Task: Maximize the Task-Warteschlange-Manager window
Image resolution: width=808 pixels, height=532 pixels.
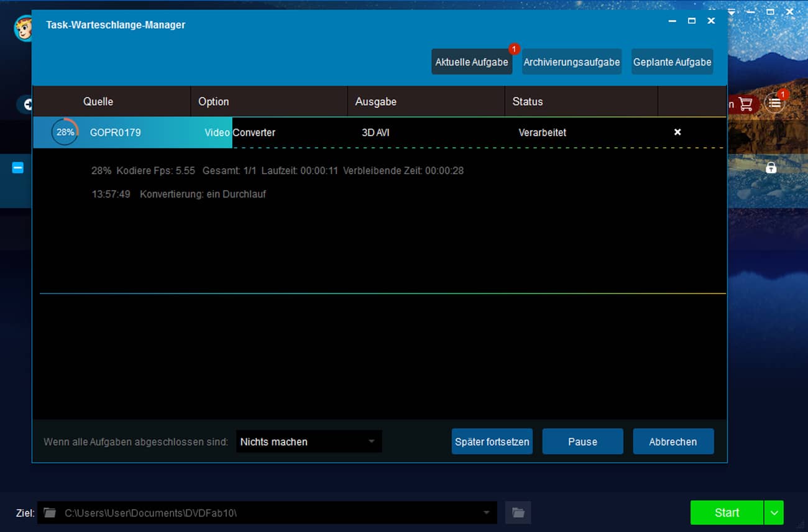Action: click(x=691, y=21)
